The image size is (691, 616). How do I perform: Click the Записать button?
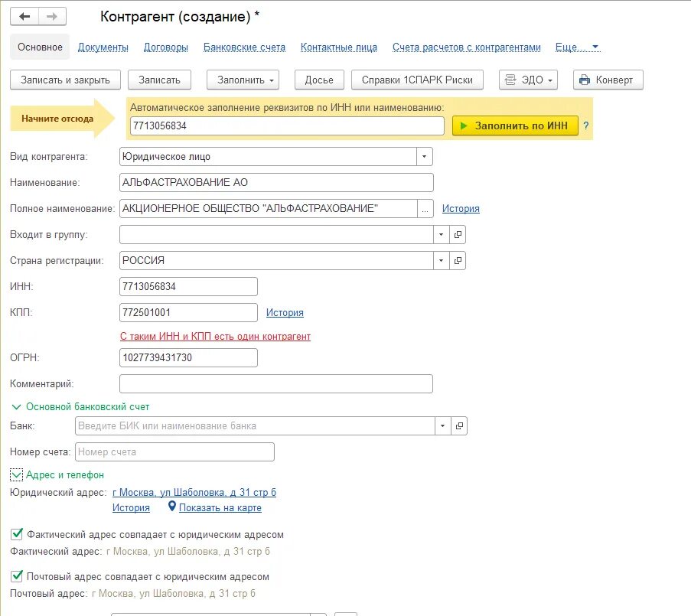(159, 80)
